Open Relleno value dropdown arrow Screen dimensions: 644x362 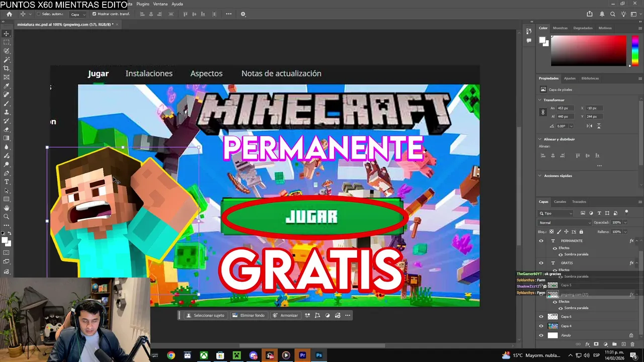[x=625, y=232]
